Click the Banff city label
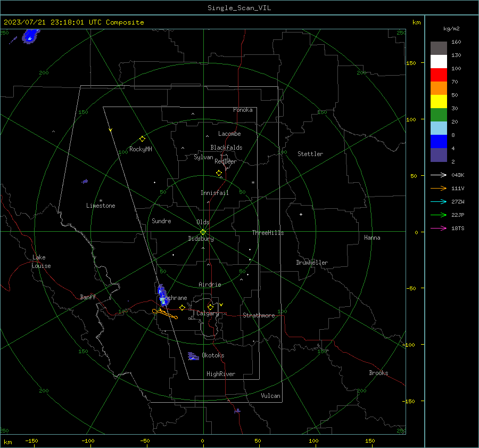The width and height of the screenshot is (479, 448). 88,297
